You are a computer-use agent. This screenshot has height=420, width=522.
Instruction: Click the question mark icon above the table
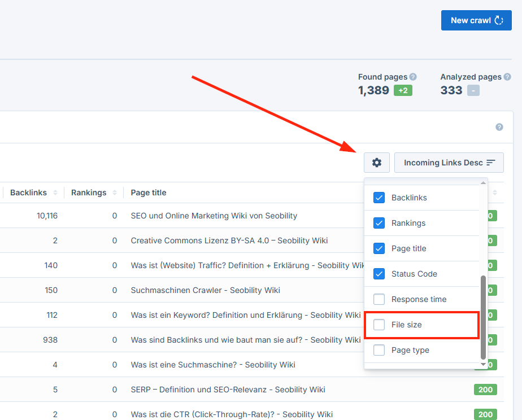click(x=499, y=127)
